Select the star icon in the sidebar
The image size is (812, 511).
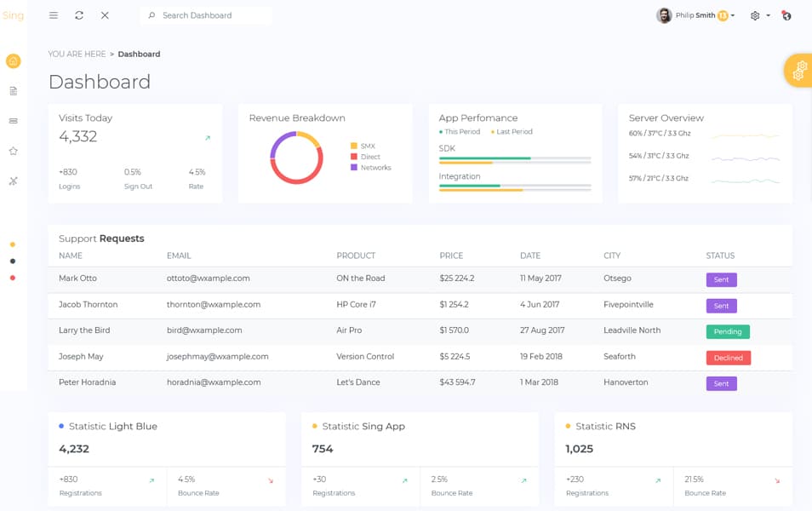(x=12, y=151)
